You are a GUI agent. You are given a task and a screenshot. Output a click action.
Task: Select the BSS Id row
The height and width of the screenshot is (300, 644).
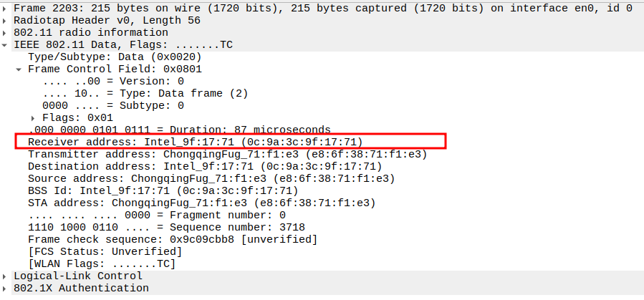point(163,190)
